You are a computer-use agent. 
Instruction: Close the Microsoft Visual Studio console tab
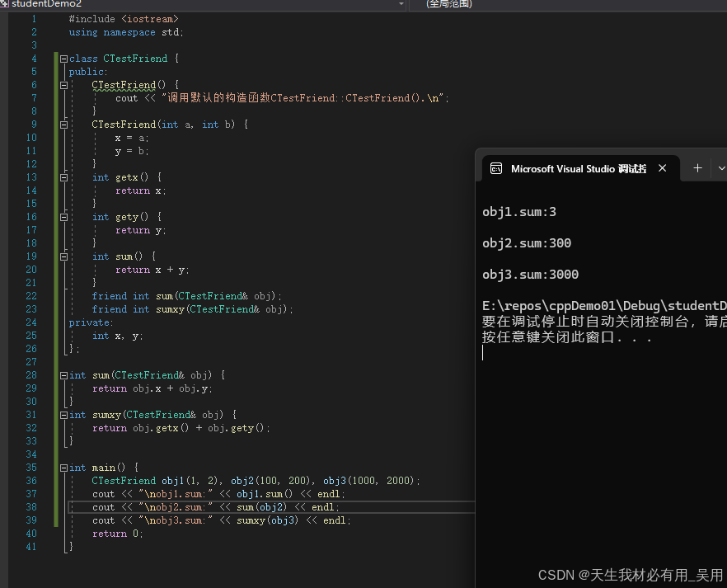[x=663, y=168]
